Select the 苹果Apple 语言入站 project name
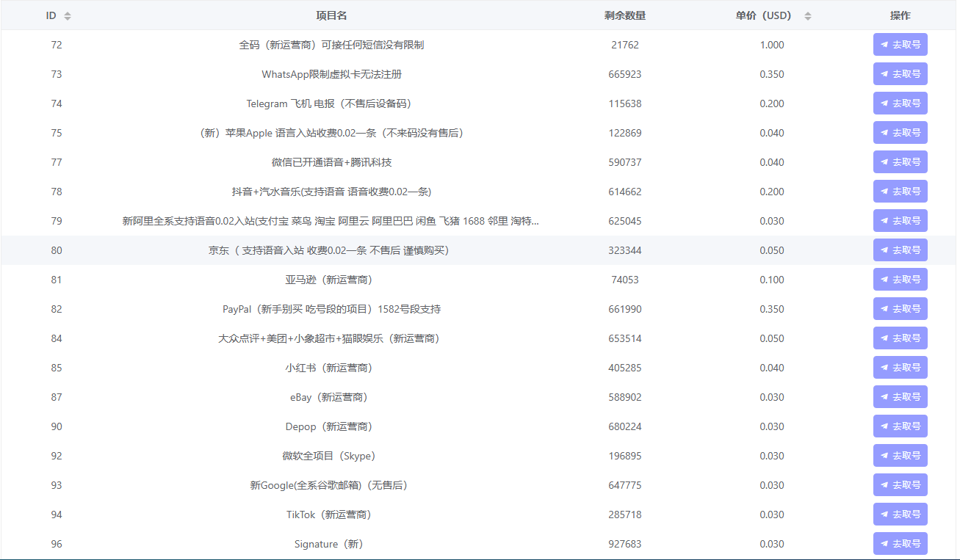 [x=331, y=133]
